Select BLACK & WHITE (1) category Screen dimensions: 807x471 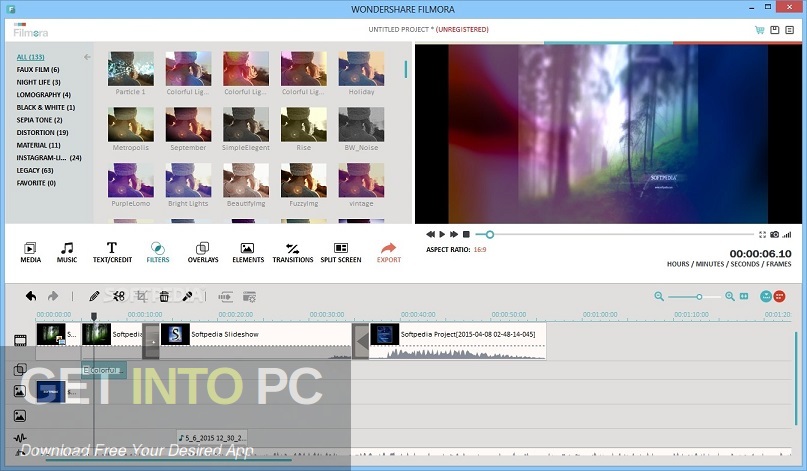tap(45, 108)
